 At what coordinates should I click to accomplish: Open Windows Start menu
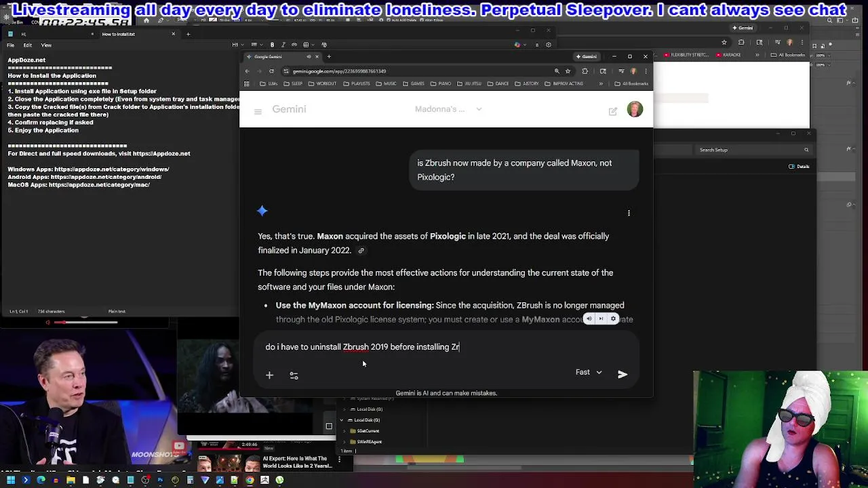(11, 480)
